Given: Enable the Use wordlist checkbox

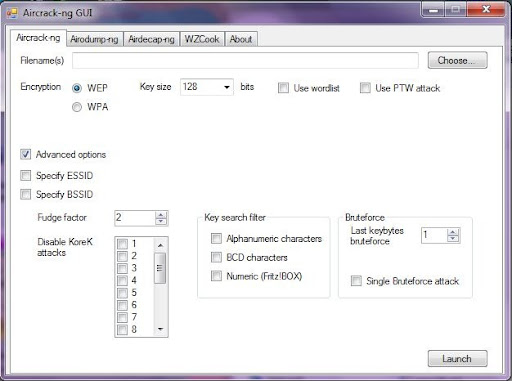Looking at the screenshot, I should 283,88.
